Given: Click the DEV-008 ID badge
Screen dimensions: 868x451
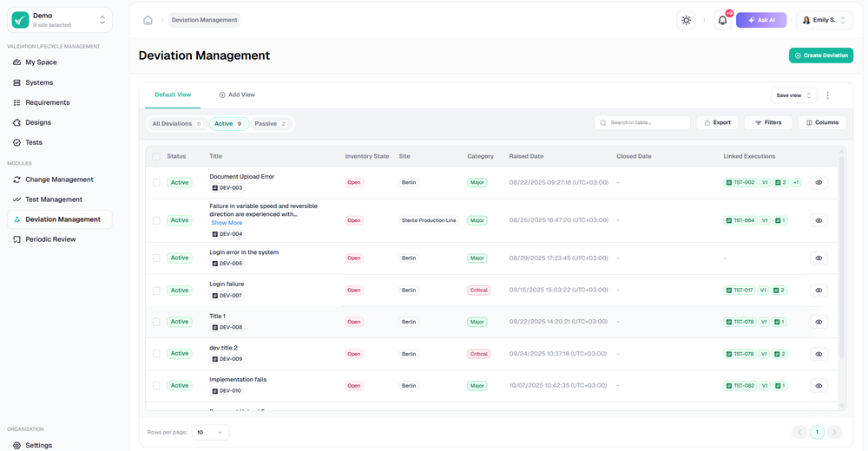Looking at the screenshot, I should [227, 327].
